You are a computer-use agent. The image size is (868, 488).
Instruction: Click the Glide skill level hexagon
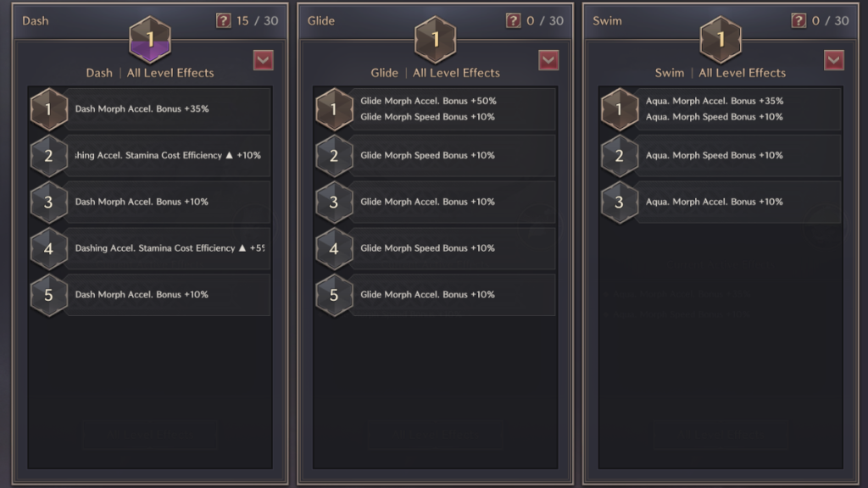point(436,40)
